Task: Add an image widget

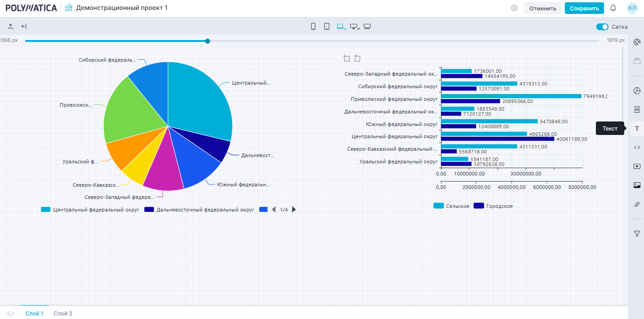Action: 636,185
